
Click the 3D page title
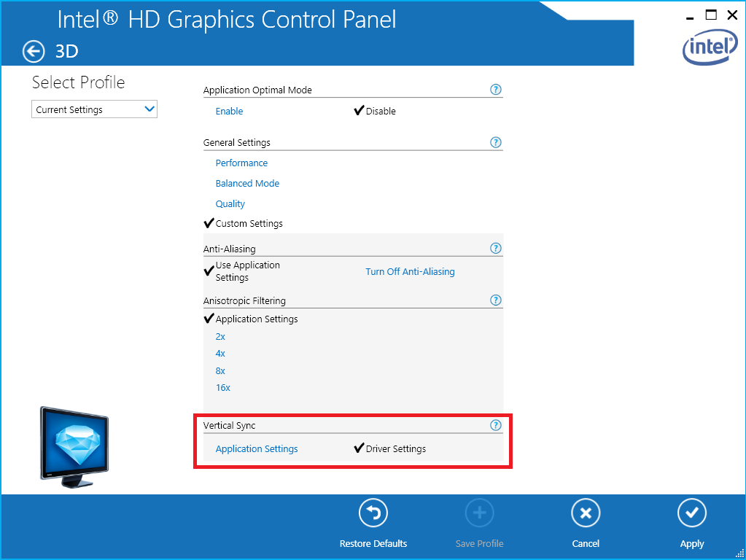pos(66,51)
